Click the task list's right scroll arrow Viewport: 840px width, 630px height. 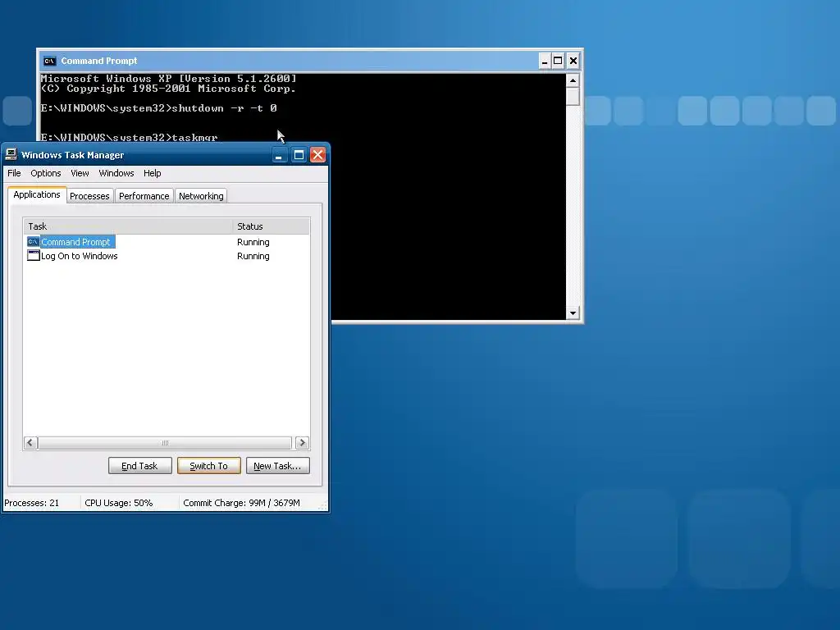[302, 443]
